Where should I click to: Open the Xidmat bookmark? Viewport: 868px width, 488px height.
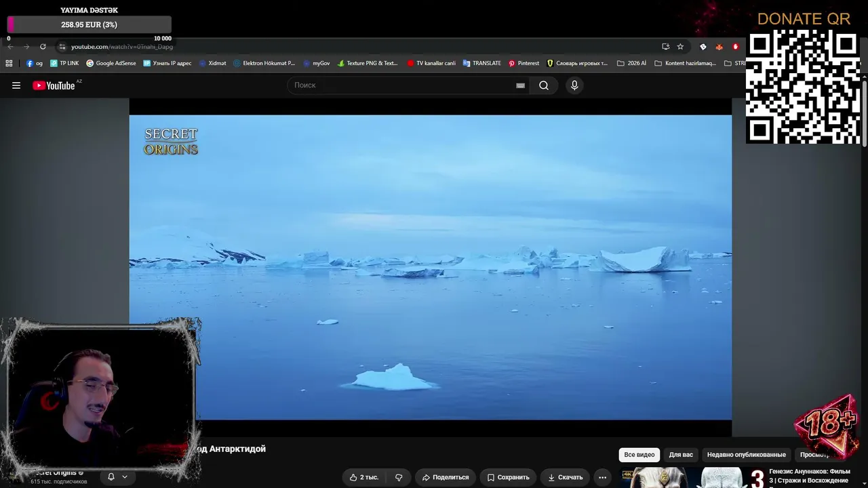(x=212, y=63)
